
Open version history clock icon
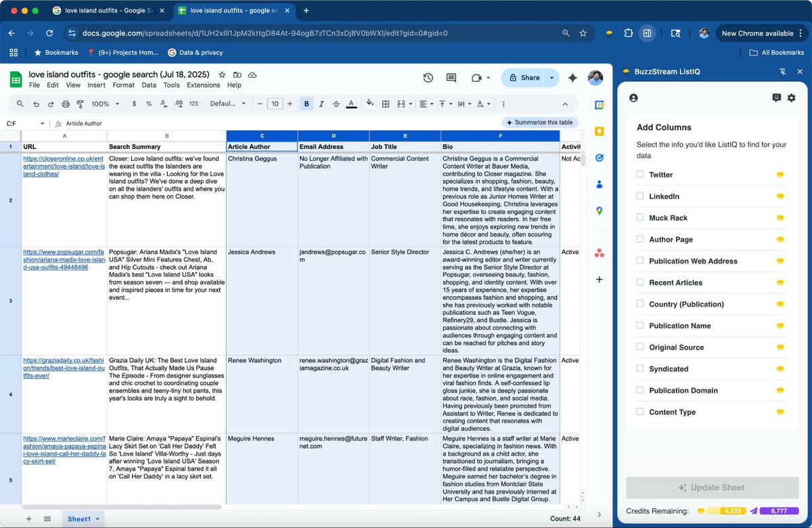pos(428,78)
